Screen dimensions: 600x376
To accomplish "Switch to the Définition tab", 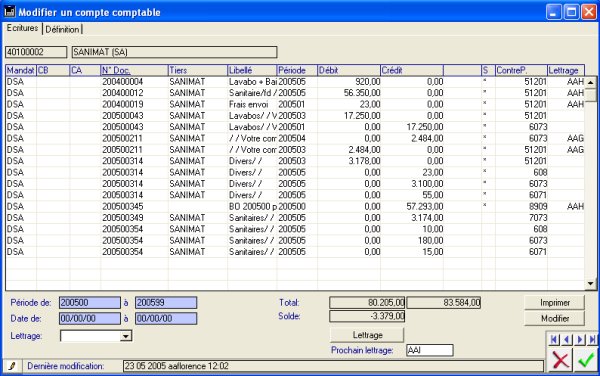I will pyautogui.click(x=62, y=29).
